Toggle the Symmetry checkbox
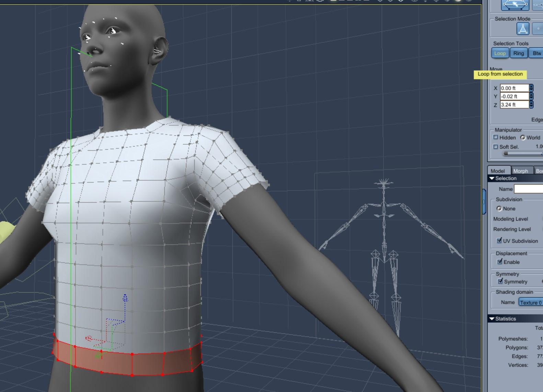543x392 pixels. pyautogui.click(x=500, y=282)
